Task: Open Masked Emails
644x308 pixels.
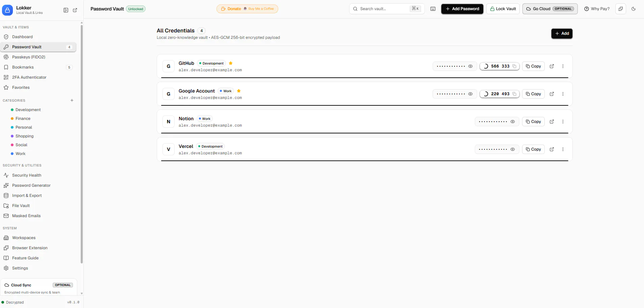Action: pos(38,216)
